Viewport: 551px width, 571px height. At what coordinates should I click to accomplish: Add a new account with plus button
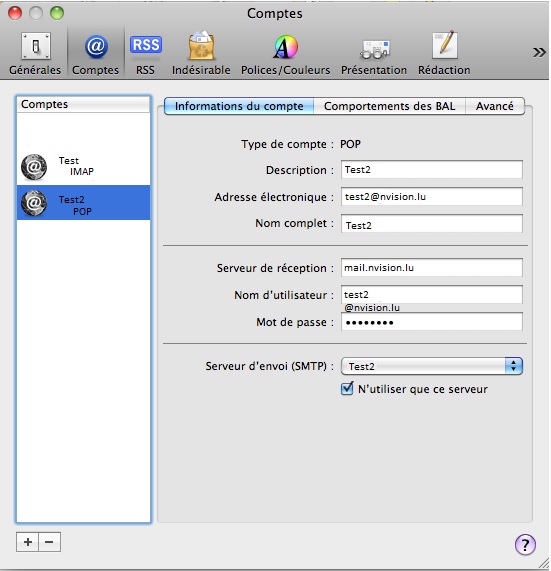(28, 542)
